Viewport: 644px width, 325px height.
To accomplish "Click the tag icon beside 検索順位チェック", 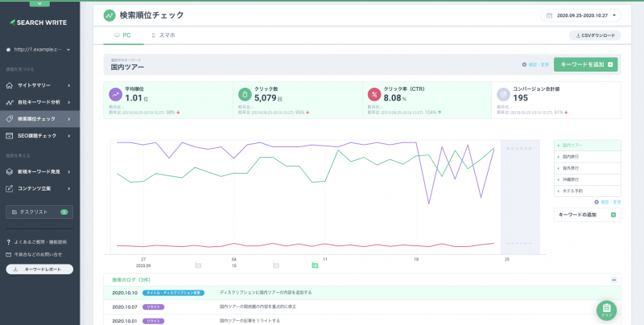I will [x=10, y=119].
